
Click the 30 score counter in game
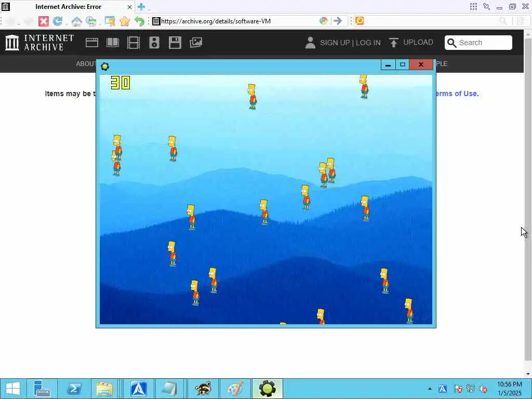pos(121,83)
